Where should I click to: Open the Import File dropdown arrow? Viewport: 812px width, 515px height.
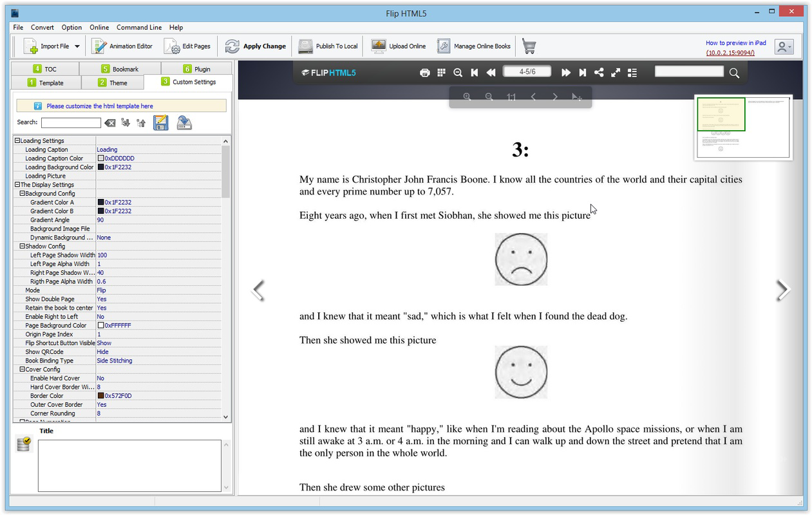point(77,46)
